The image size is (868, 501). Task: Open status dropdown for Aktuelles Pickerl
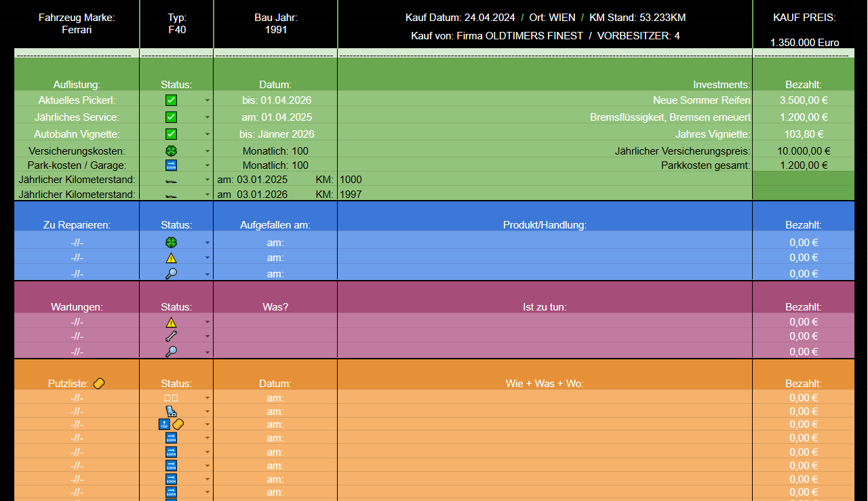(208, 100)
